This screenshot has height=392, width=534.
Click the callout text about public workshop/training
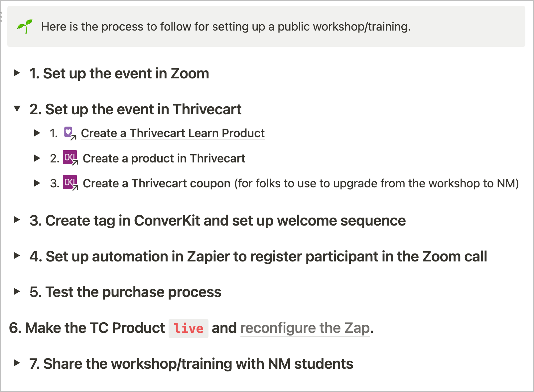tap(226, 27)
